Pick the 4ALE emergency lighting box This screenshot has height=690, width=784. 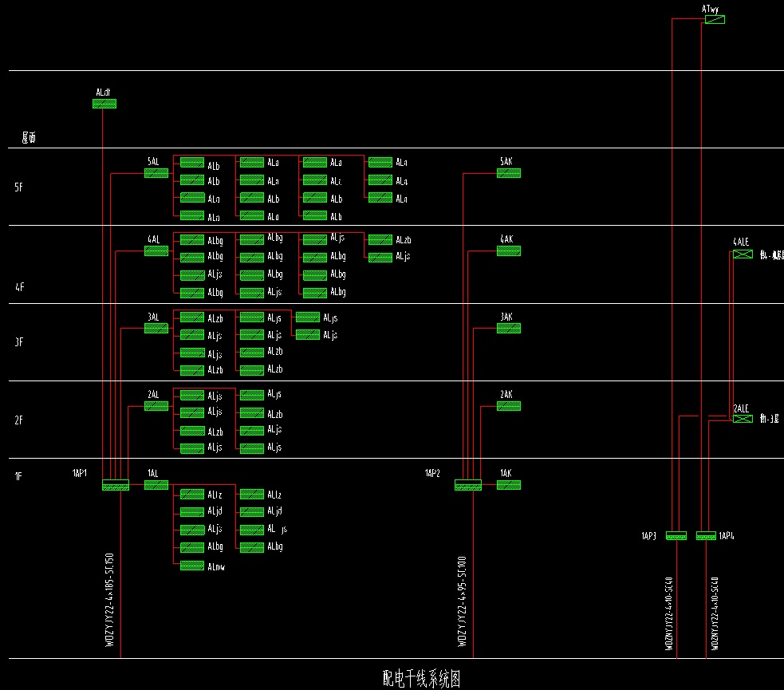(743, 254)
